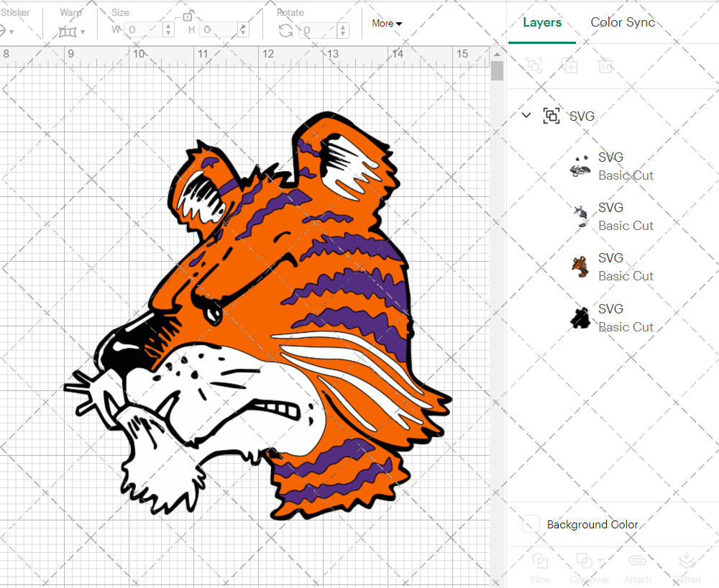
Task: Collapse the SVG group in Layers
Action: 526,115
